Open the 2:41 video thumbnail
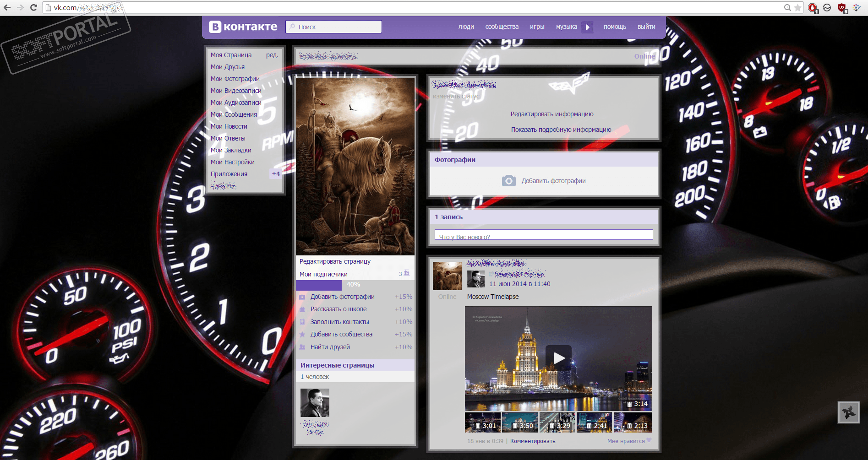 (594, 422)
